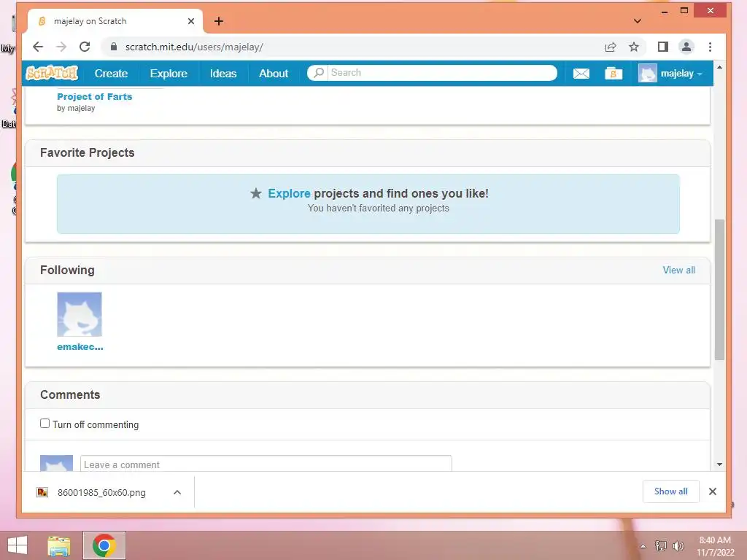Go back to the previous page
The image size is (747, 560).
pyautogui.click(x=38, y=47)
